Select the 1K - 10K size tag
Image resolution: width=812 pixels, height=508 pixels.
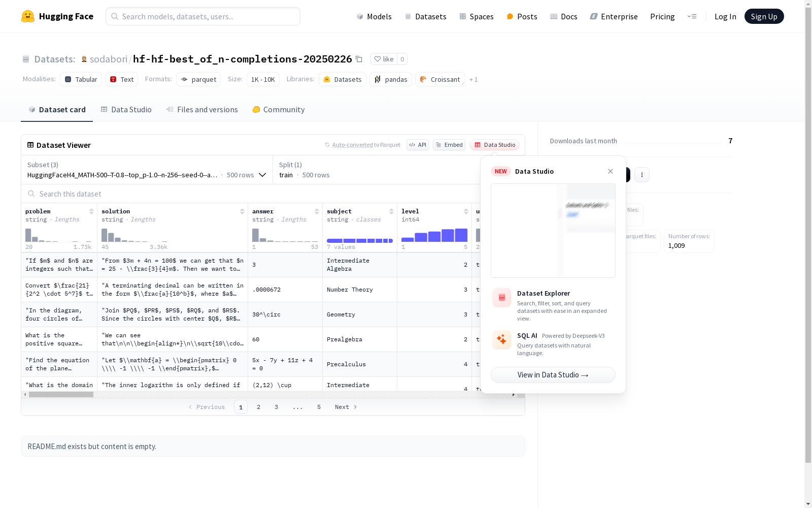(263, 79)
